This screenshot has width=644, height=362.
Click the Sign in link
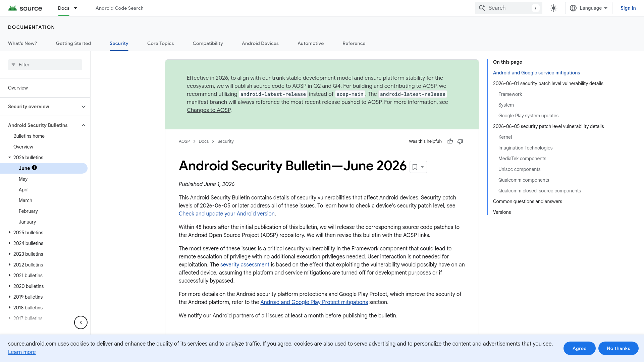pos(628,8)
